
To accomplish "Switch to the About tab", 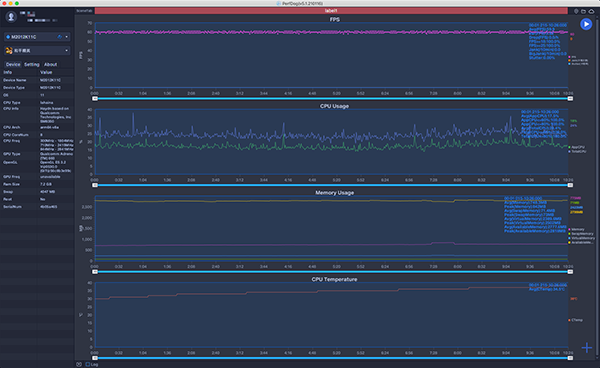I will (x=50, y=64).
